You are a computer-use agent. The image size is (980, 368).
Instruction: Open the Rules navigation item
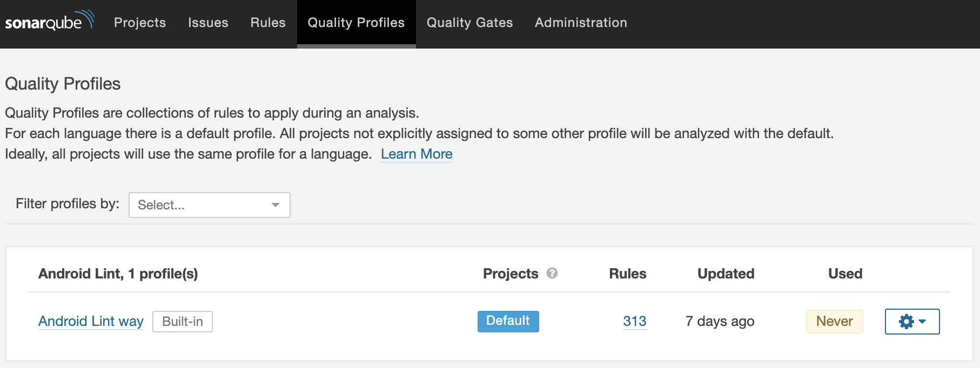pos(268,23)
